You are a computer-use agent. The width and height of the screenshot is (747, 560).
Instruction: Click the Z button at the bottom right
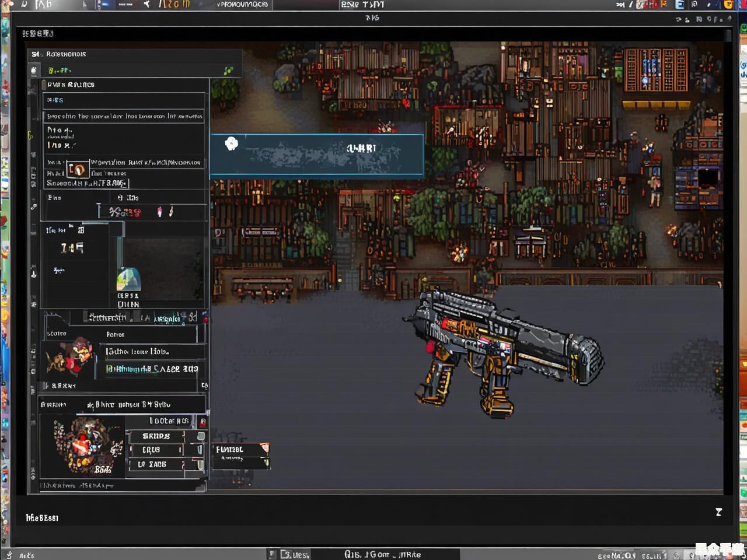718,512
